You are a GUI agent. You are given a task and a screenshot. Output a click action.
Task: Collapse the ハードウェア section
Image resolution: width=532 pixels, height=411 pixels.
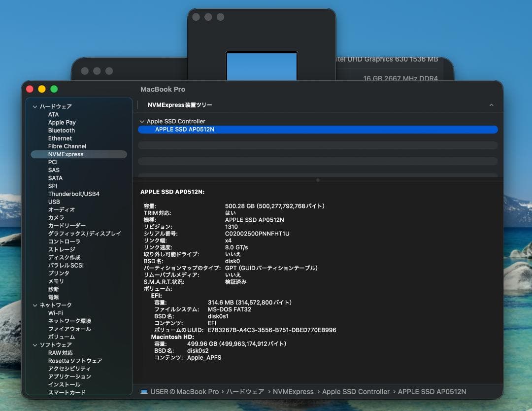(35, 106)
